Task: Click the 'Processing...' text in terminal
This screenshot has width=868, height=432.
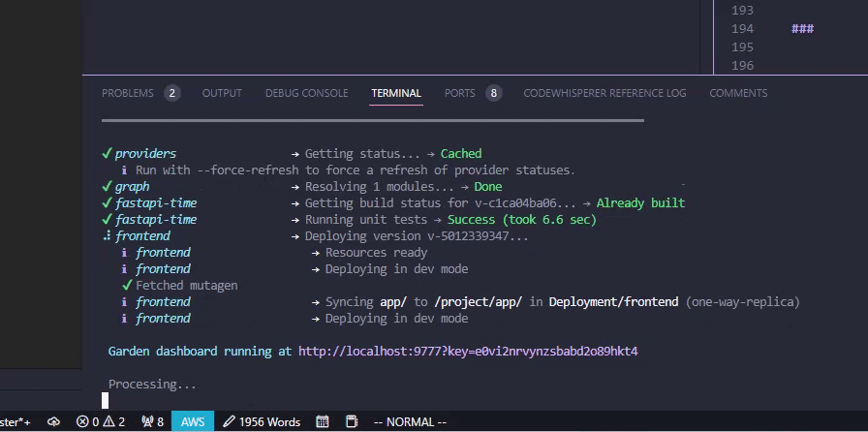Action: click(152, 385)
